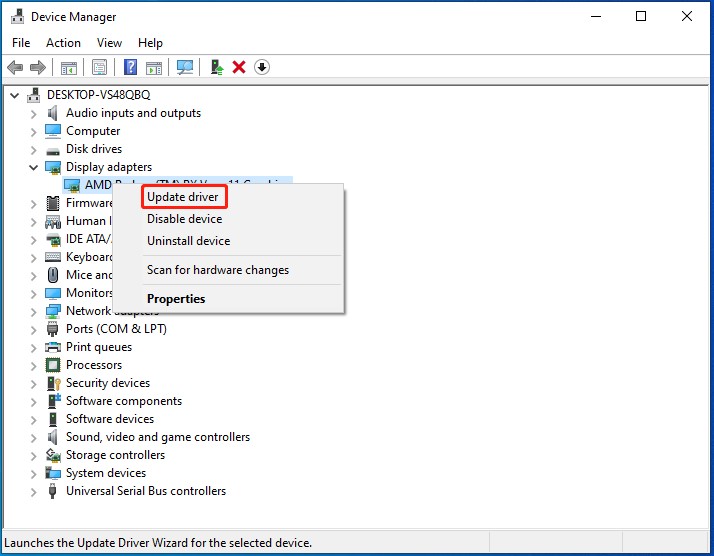Open the Action menu
Screen dimensions: 714x556
[63, 43]
